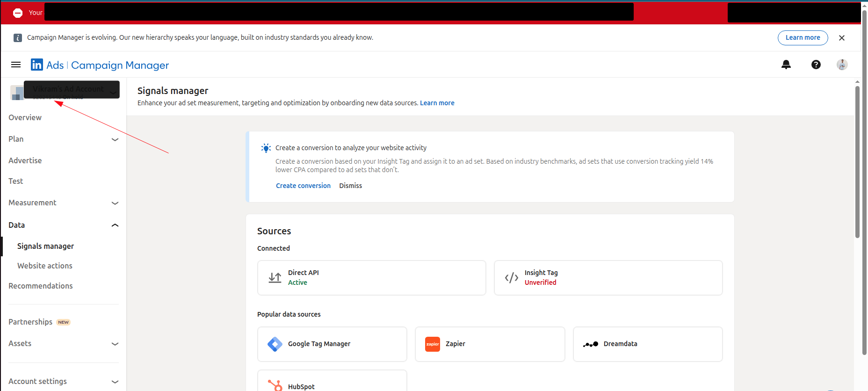Click the Insight Tag code icon
This screenshot has height=391, width=868.
click(512, 278)
